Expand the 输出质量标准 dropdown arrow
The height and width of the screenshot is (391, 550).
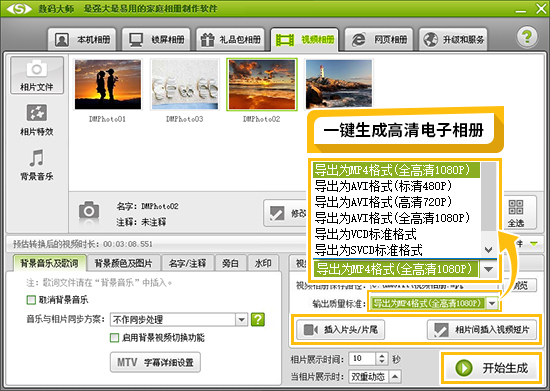[492, 303]
